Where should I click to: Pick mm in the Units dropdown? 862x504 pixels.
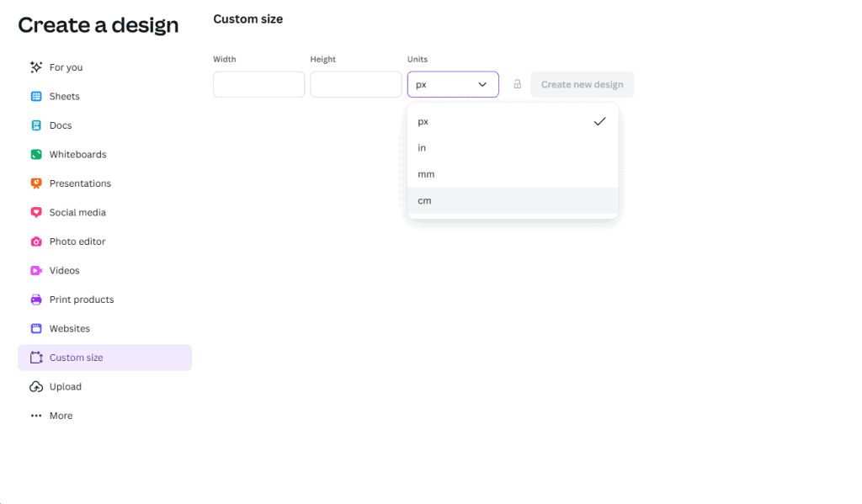512,174
